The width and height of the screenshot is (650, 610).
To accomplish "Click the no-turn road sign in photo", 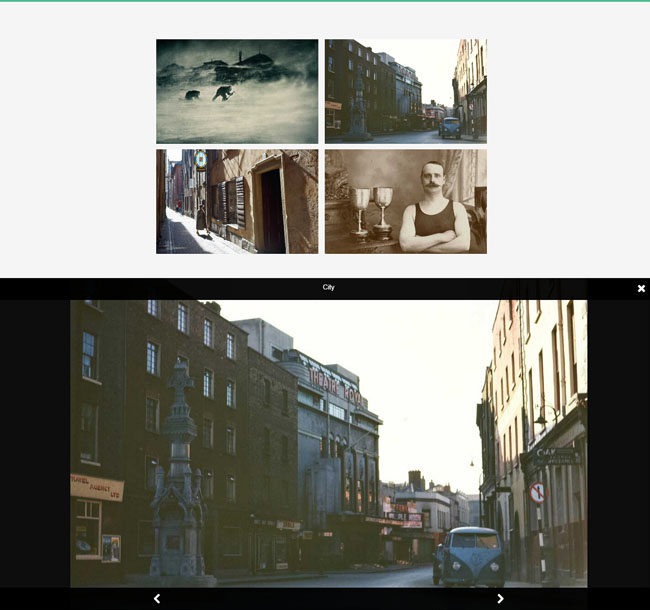I will point(537,492).
